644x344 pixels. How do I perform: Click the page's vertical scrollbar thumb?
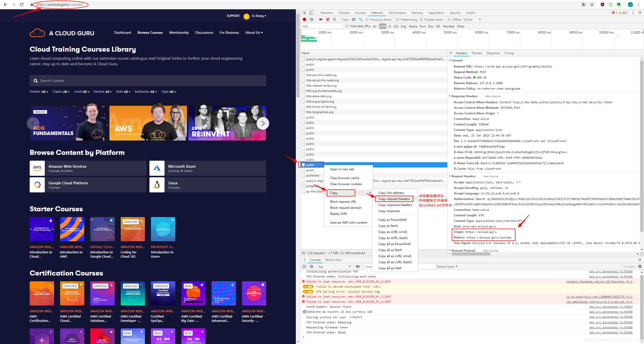(298, 55)
